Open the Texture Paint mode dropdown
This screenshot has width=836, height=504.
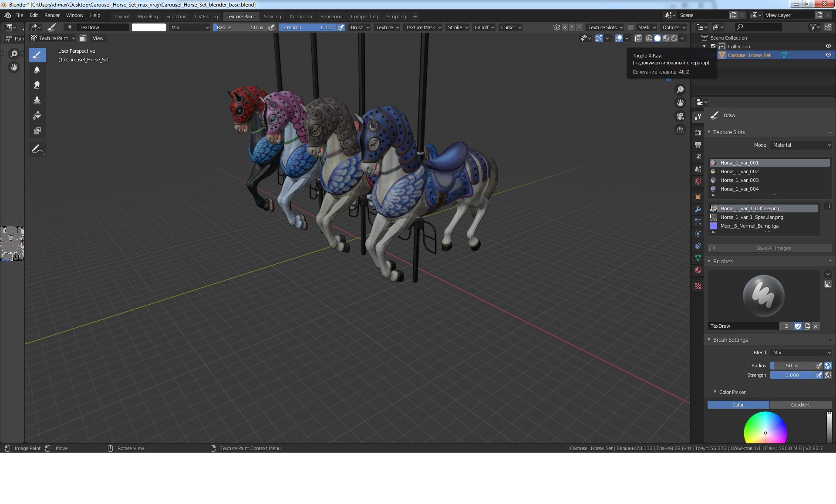(x=53, y=38)
